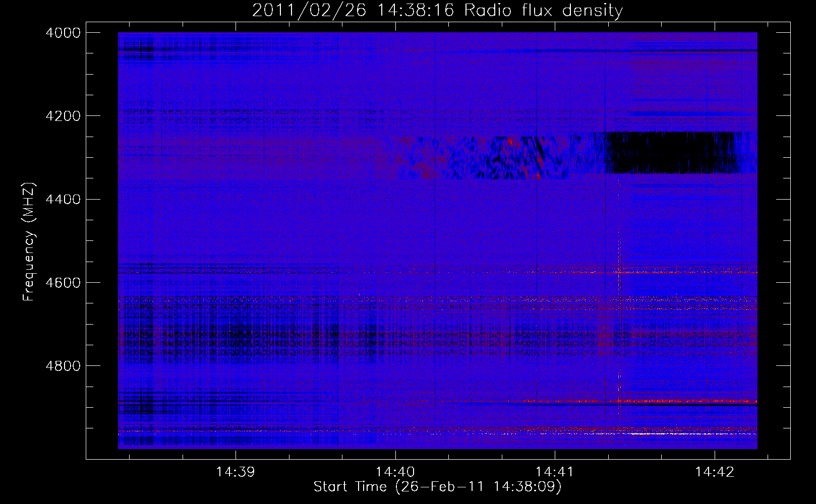The image size is (816, 504).
Task: Click the Start Time axis title
Action: (437, 487)
